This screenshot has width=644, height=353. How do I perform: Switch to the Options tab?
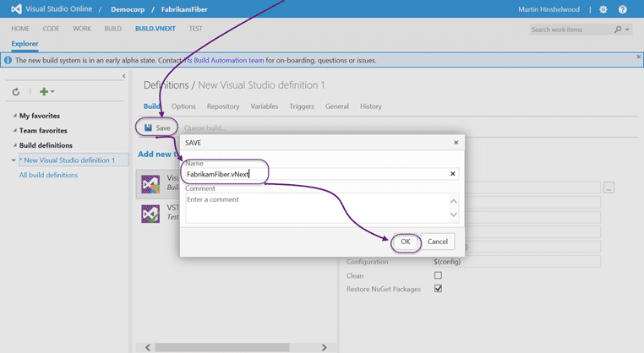click(x=183, y=106)
